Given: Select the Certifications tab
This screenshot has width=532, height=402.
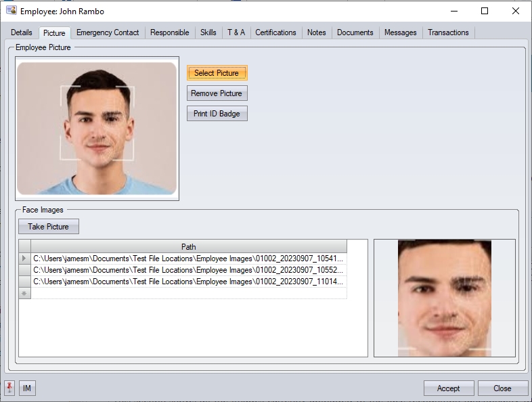Looking at the screenshot, I should 275,32.
